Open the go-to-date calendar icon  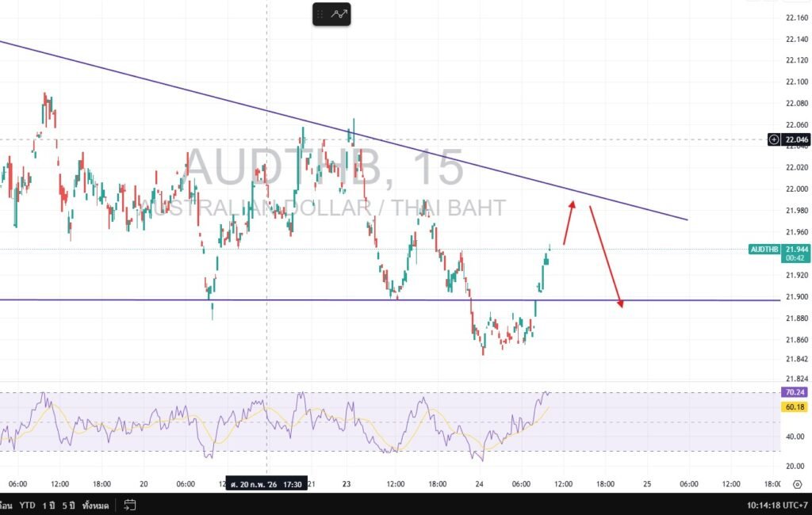[x=130, y=505]
